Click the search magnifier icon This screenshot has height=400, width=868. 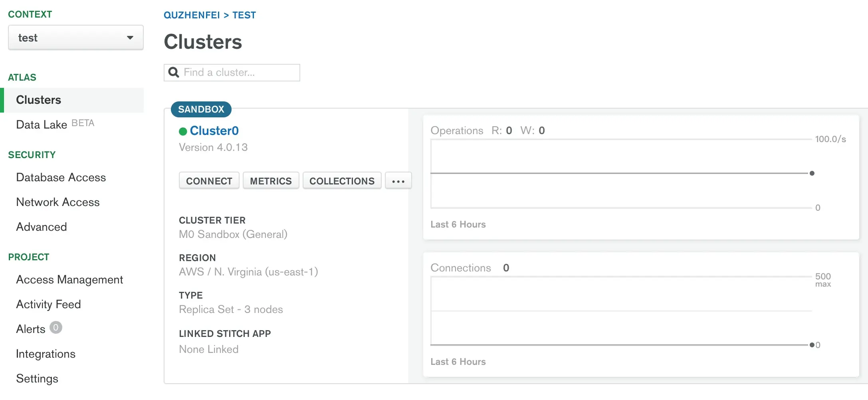point(174,72)
